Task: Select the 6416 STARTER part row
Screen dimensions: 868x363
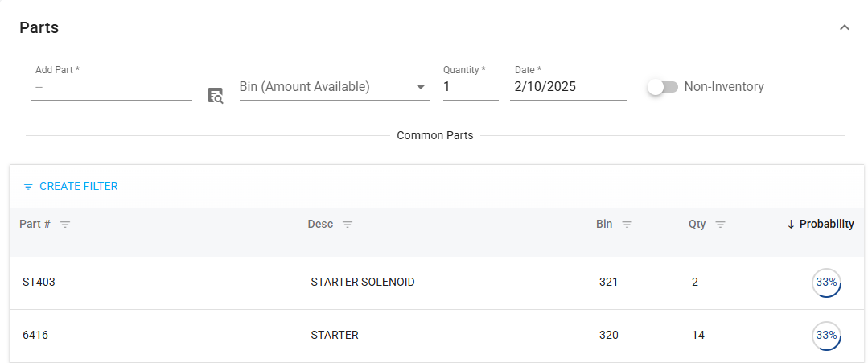Action: coord(334,335)
